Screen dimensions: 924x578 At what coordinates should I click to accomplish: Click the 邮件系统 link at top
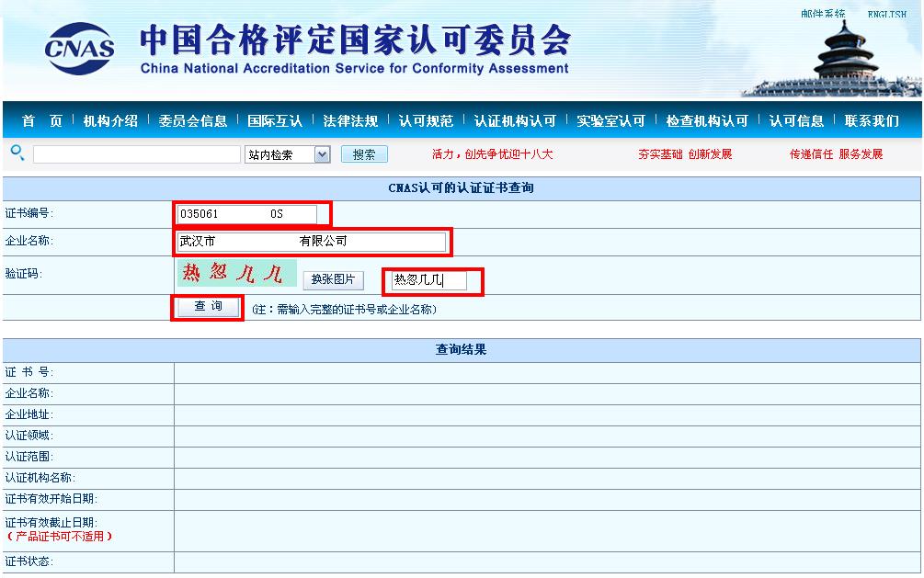tap(823, 14)
